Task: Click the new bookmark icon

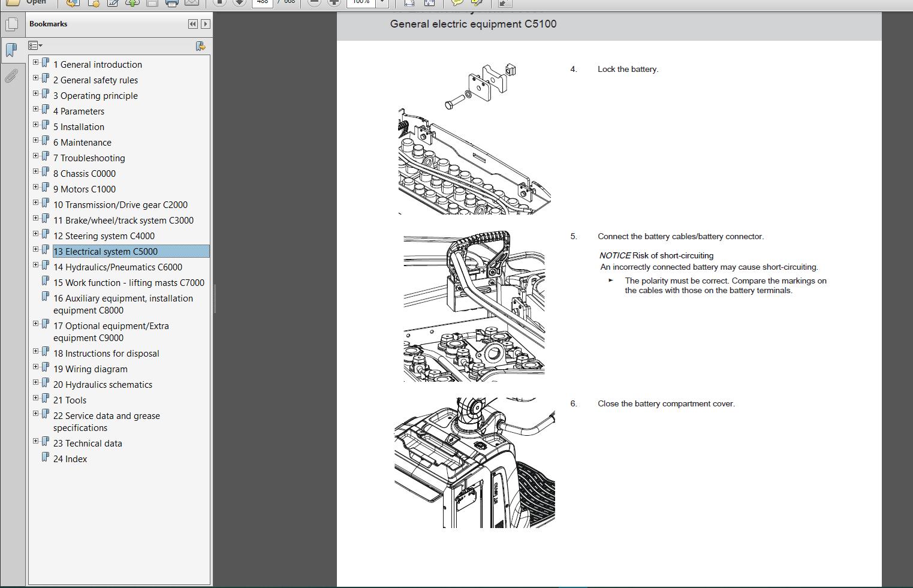Action: coord(201,46)
